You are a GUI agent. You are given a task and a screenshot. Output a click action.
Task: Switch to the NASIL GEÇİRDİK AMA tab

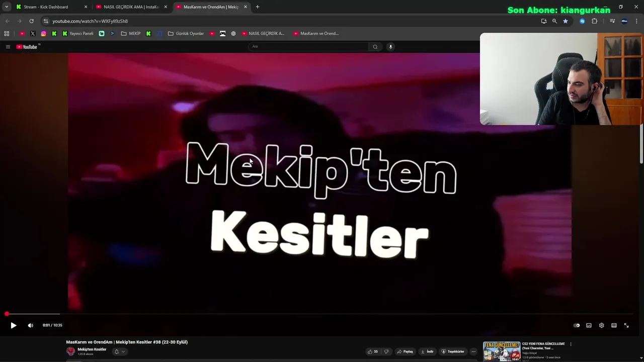tap(131, 7)
